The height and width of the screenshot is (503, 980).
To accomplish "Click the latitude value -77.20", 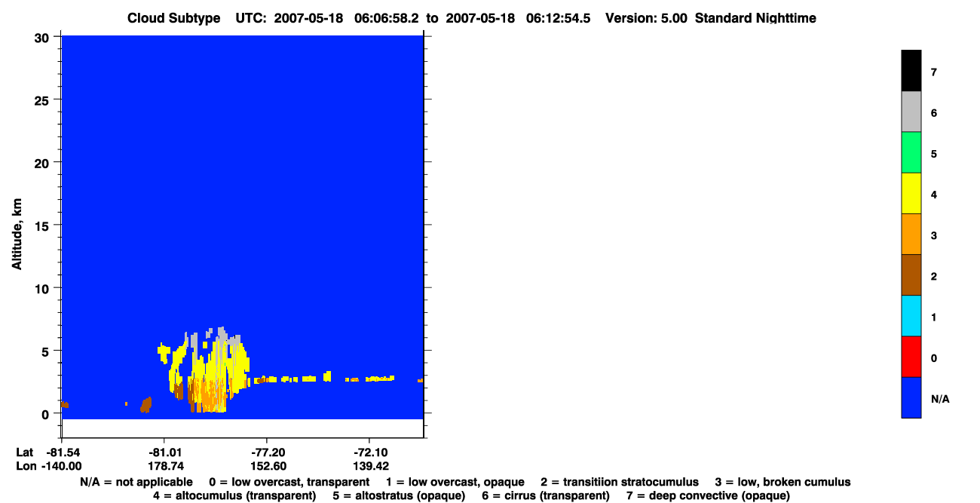I will coord(268,452).
